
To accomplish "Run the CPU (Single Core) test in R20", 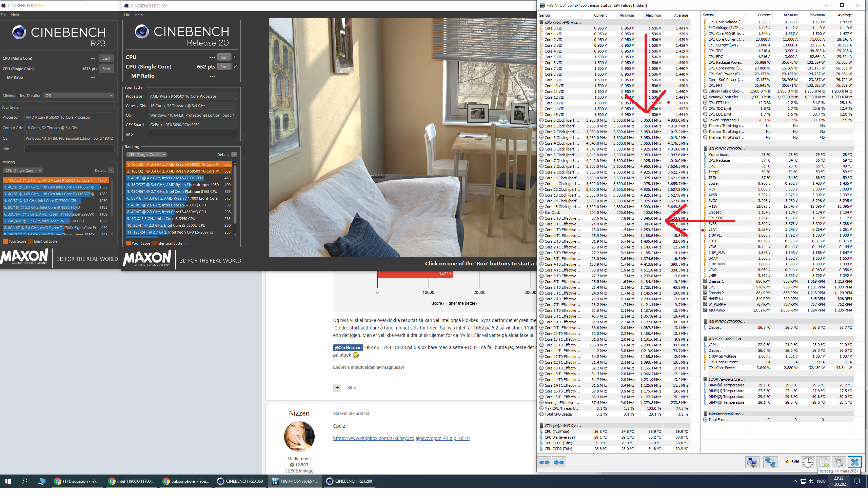I will point(224,66).
